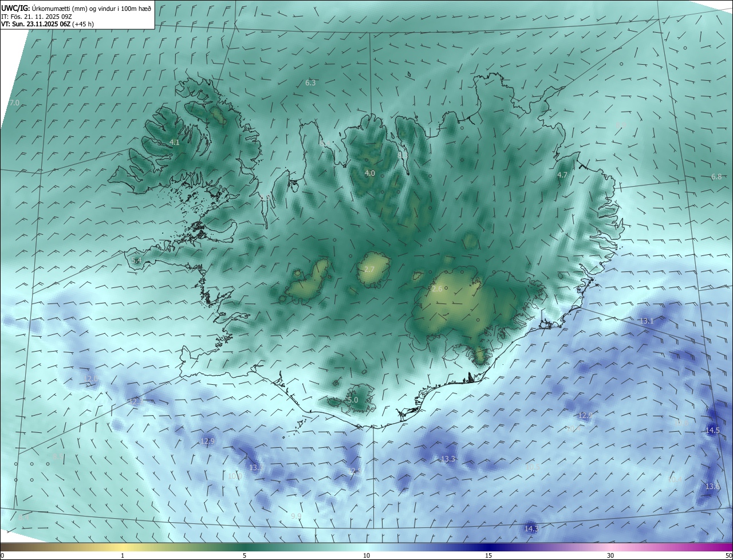Click the 50 tick on the color scale
The width and height of the screenshot is (733, 560).
point(728,555)
